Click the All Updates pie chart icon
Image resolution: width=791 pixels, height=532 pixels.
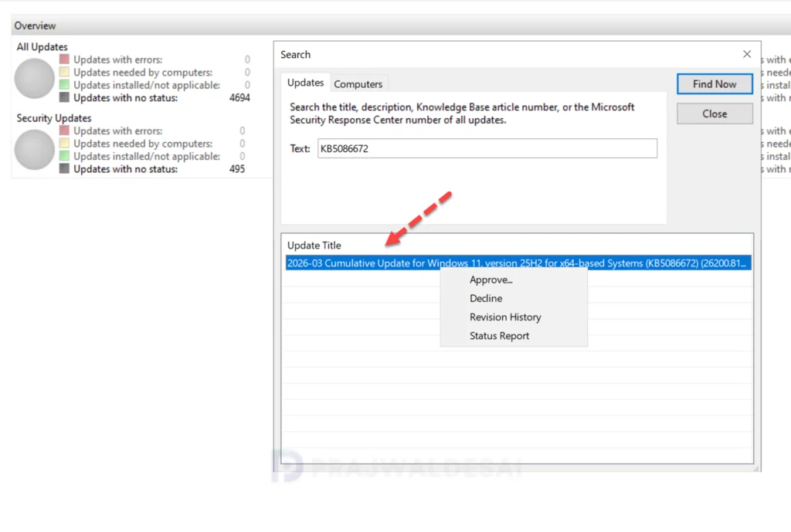[x=34, y=79]
